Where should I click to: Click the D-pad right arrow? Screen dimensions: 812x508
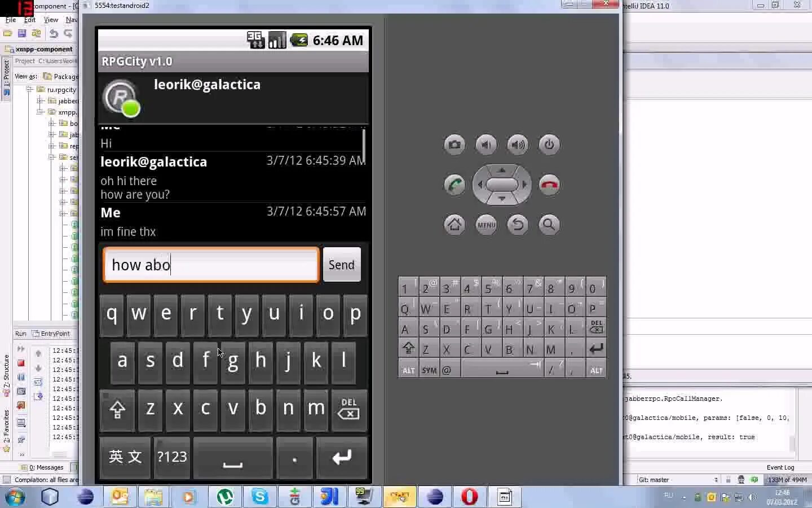coord(524,185)
